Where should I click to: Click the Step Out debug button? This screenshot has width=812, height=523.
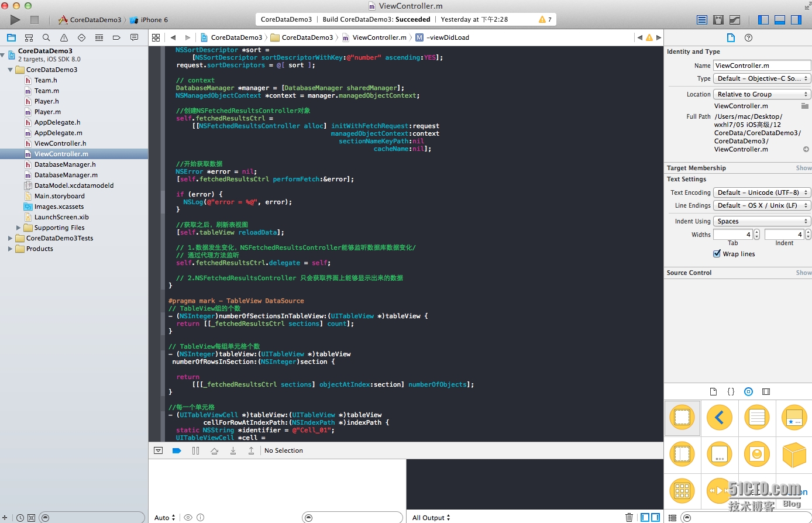[252, 450]
